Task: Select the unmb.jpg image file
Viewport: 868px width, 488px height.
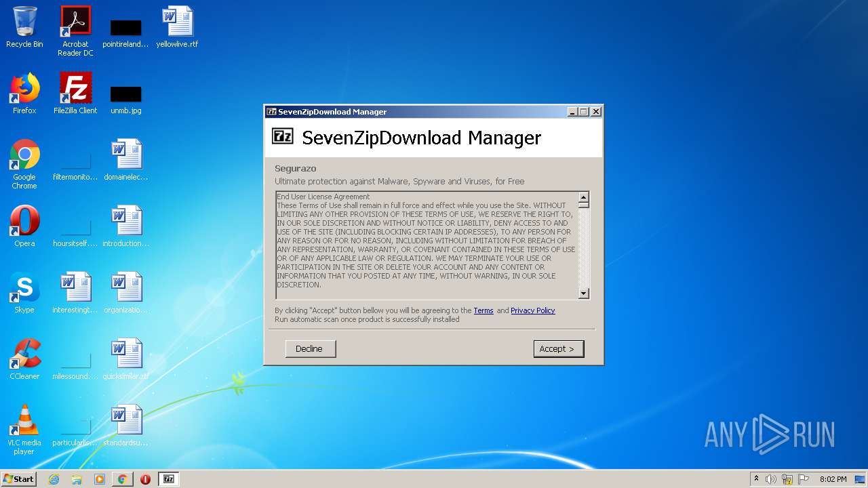Action: click(x=125, y=99)
